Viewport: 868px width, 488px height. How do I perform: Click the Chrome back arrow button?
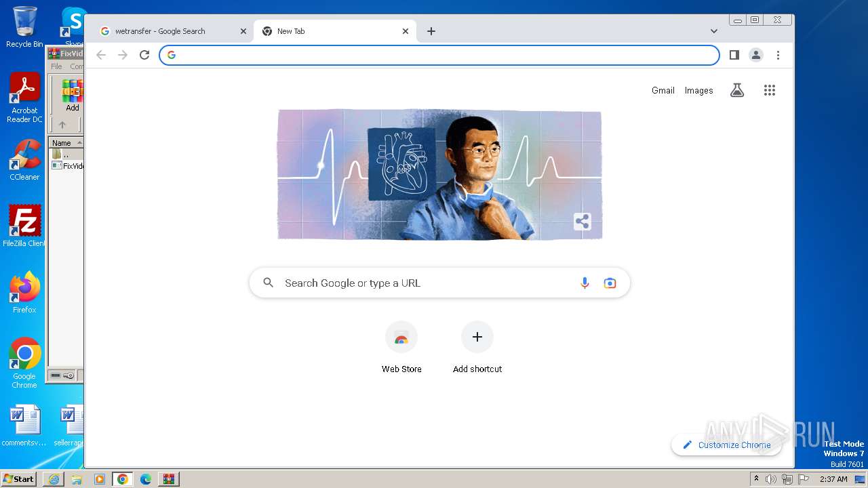(x=101, y=55)
